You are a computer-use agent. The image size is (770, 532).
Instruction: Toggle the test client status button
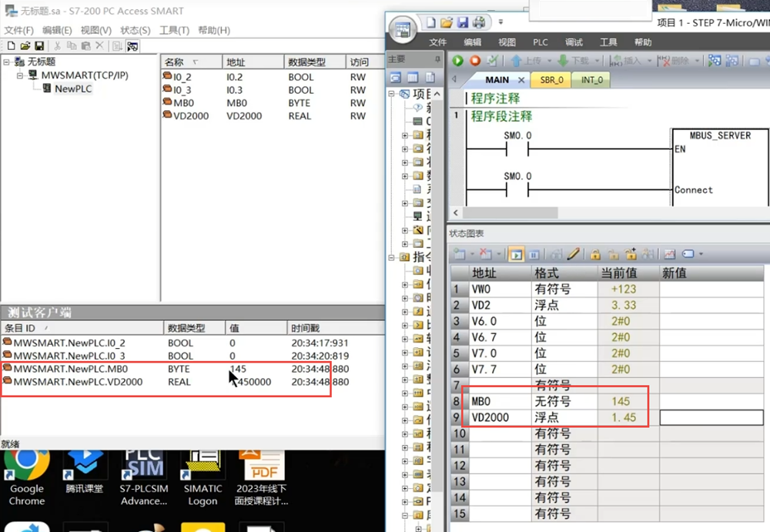point(132,46)
